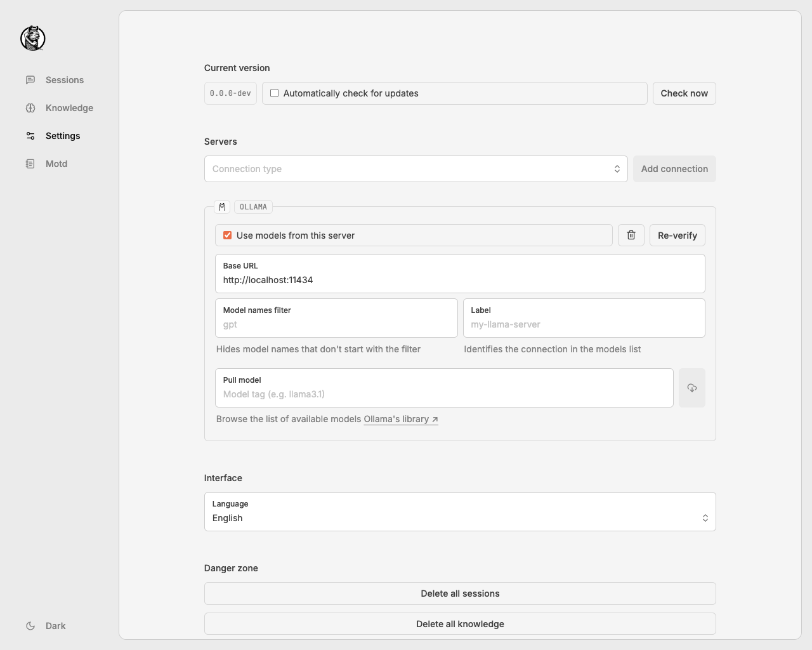Open the Connection type dropdown

point(416,169)
